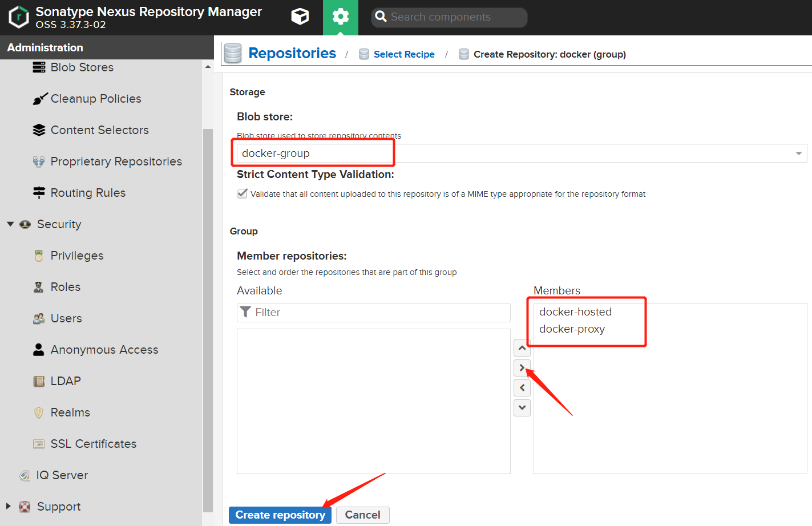
Task: Go to Content Selectors
Action: [x=100, y=130]
